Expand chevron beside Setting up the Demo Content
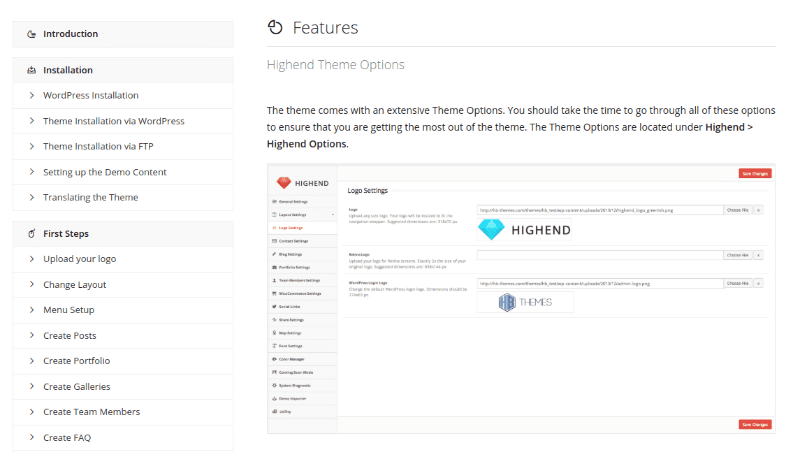800x453 pixels. click(x=32, y=172)
